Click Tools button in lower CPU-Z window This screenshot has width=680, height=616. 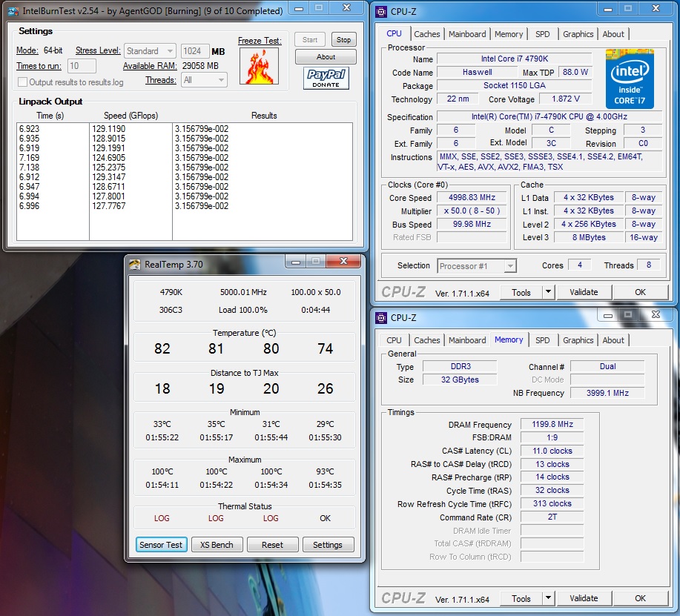(521, 598)
